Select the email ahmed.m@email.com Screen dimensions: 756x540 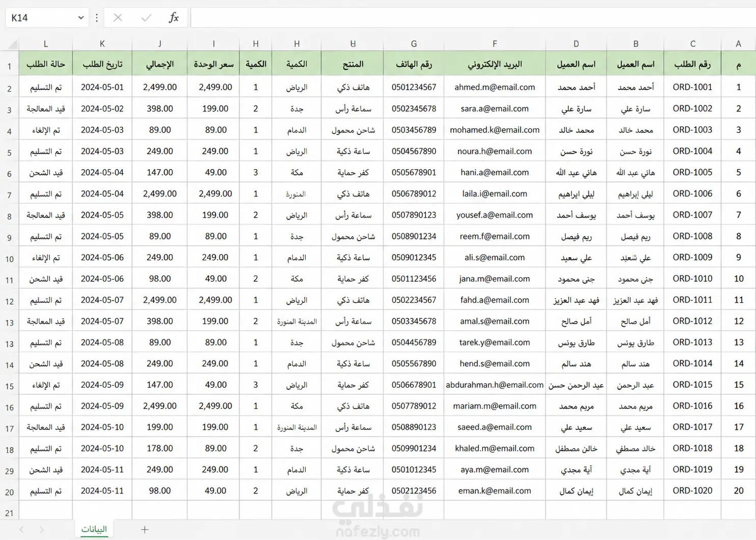click(495, 87)
